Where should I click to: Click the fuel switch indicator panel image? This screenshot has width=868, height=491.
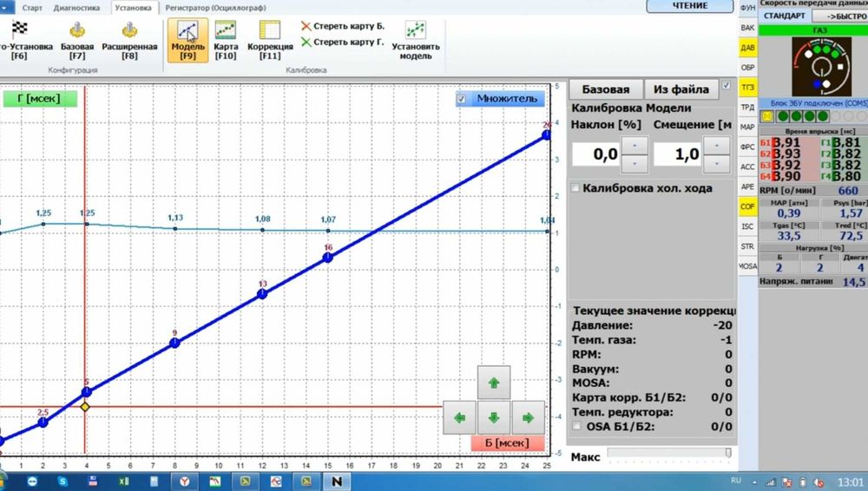pos(821,67)
